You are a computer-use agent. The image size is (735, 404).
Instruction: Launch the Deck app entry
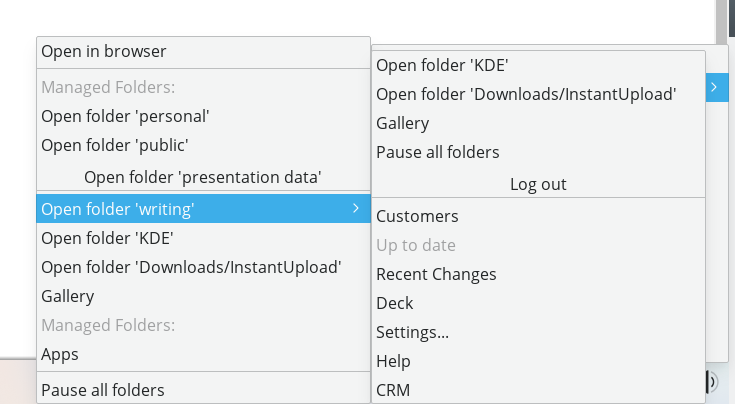pyautogui.click(x=394, y=303)
